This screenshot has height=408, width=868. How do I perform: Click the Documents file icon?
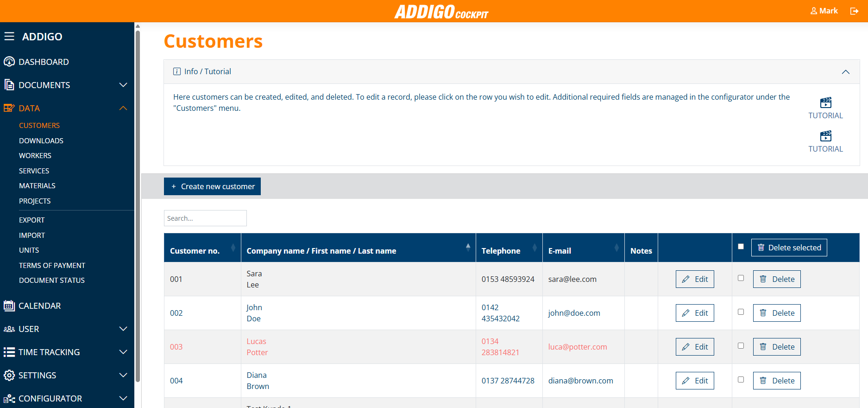[9, 85]
